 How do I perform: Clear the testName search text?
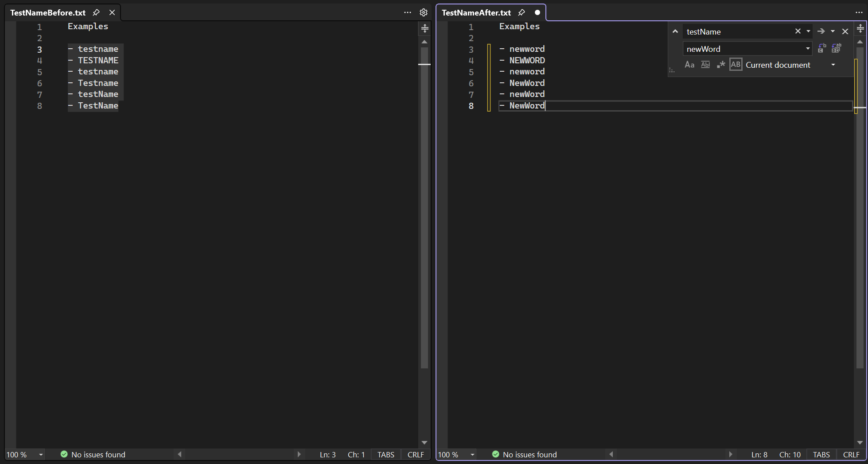pyautogui.click(x=798, y=31)
